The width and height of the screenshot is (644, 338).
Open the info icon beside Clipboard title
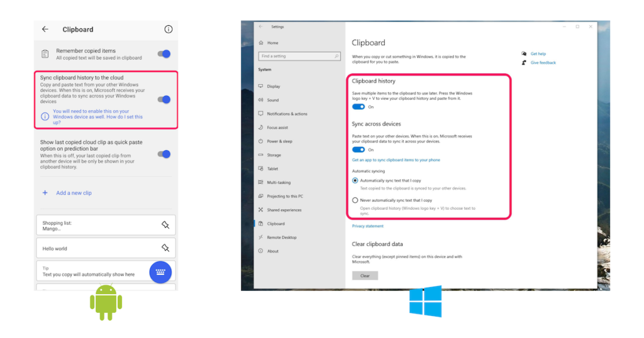pos(169,29)
